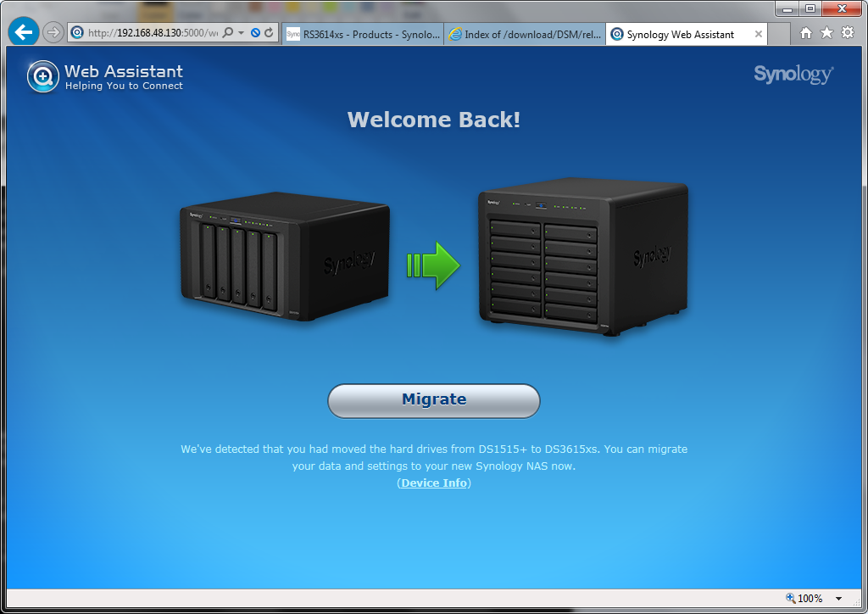This screenshot has height=614, width=868.
Task: Click the browser Home icon
Action: click(x=806, y=33)
